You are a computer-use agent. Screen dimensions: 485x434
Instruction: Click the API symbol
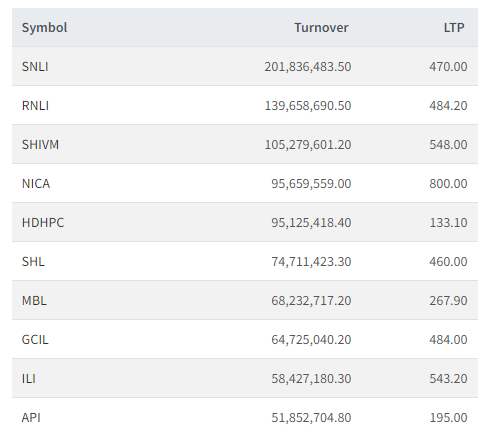[31, 418]
